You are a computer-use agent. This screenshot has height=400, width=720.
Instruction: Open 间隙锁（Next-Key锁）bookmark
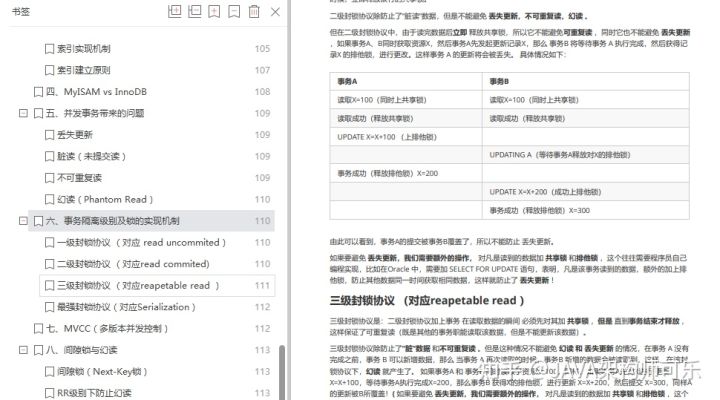coord(102,372)
